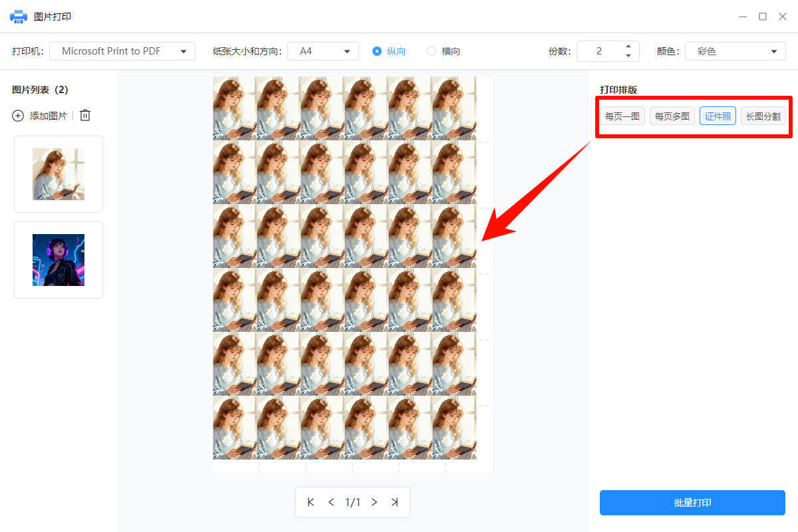This screenshot has width=798, height=532.
Task: Open the 彩色 color mode dropdown
Action: 735,51
